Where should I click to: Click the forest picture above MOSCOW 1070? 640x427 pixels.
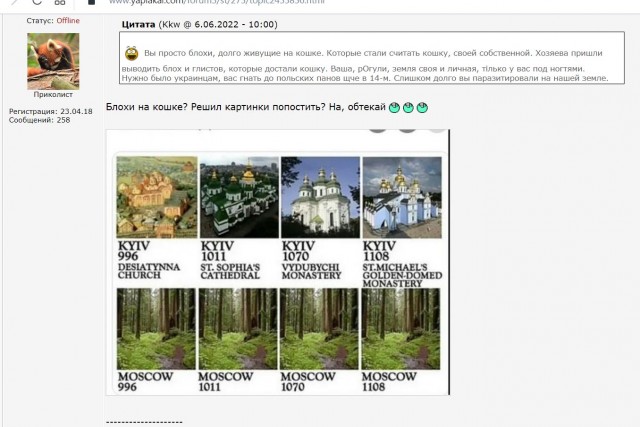(x=319, y=329)
